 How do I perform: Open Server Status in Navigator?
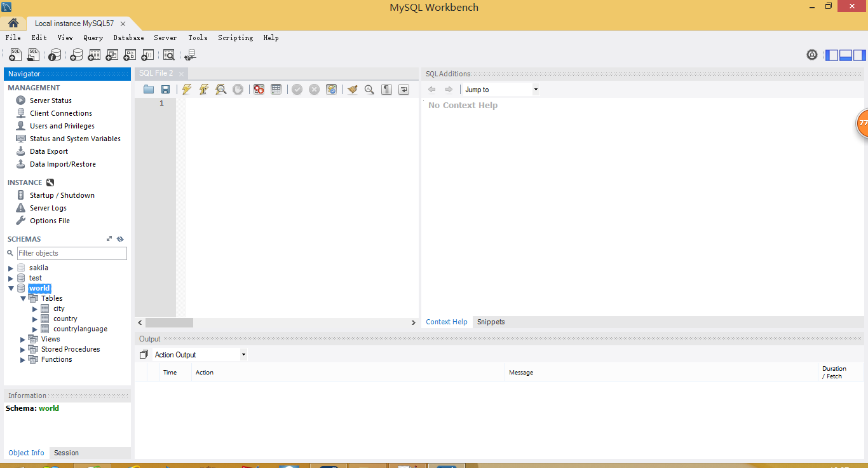(51, 100)
